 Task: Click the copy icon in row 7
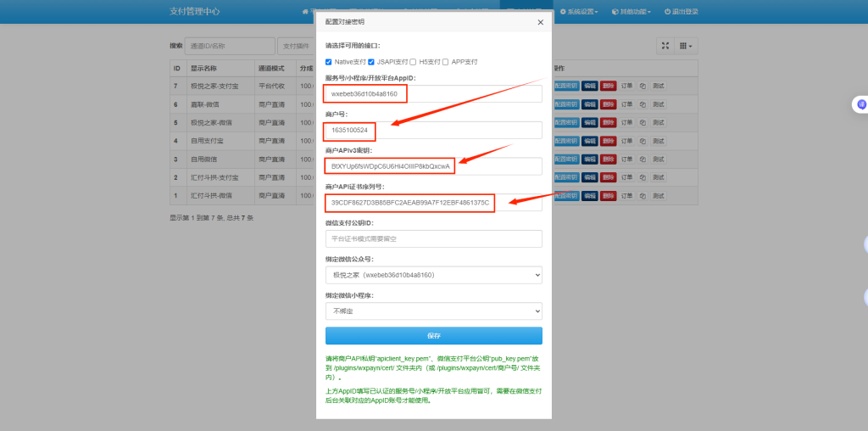point(643,86)
